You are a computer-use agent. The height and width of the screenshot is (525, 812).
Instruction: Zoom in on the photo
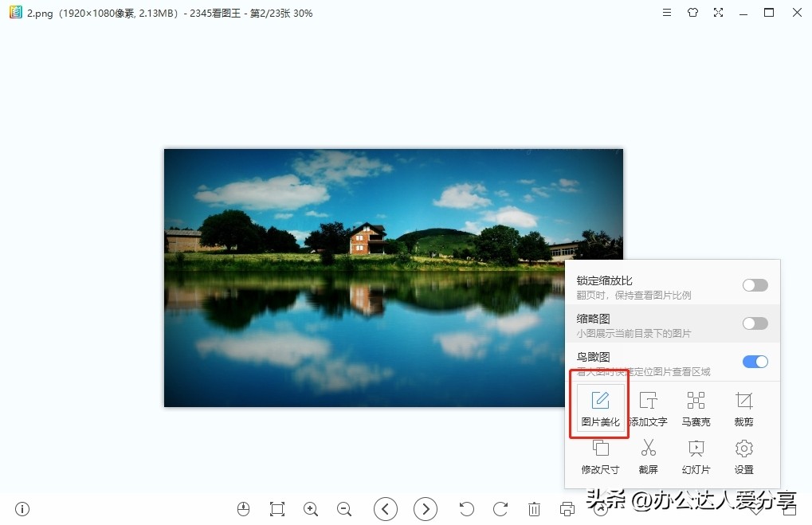pyautogui.click(x=311, y=508)
